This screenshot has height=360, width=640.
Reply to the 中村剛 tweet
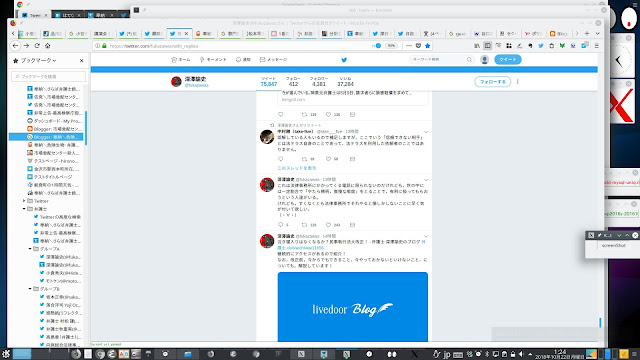pyautogui.click(x=280, y=159)
